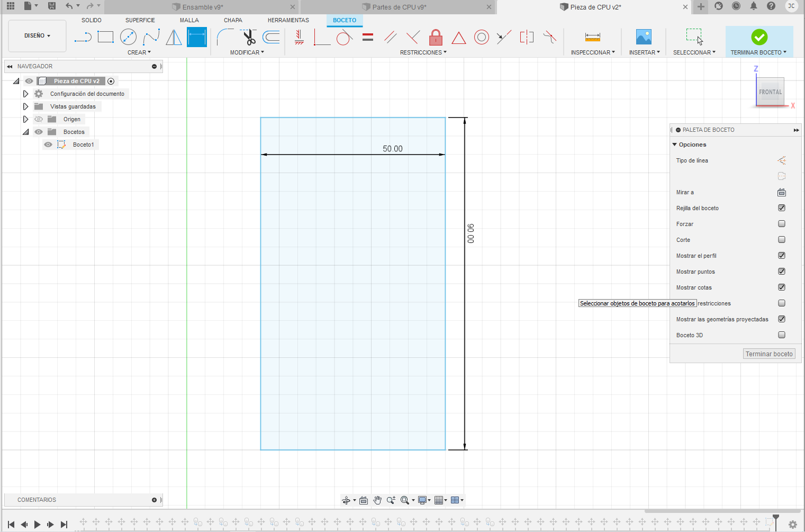Apply the Fix/Unfix lock constraint
Viewport: 805px width, 532px height.
pyautogui.click(x=436, y=37)
